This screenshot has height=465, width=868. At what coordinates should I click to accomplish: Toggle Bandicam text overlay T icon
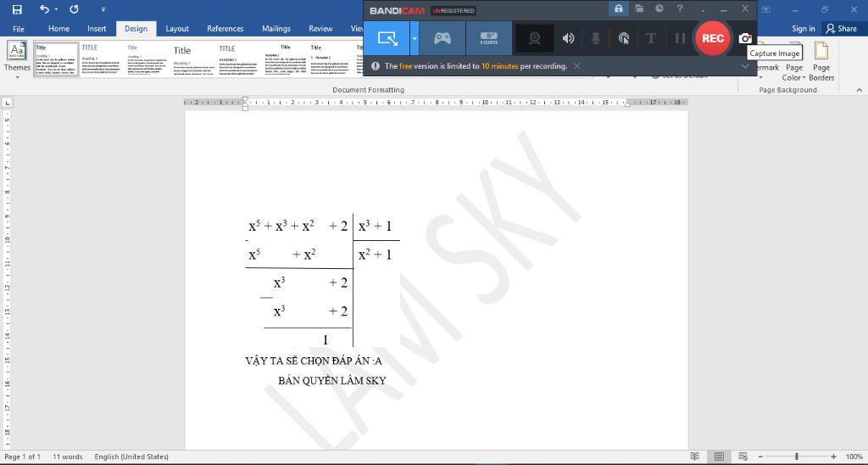click(651, 38)
